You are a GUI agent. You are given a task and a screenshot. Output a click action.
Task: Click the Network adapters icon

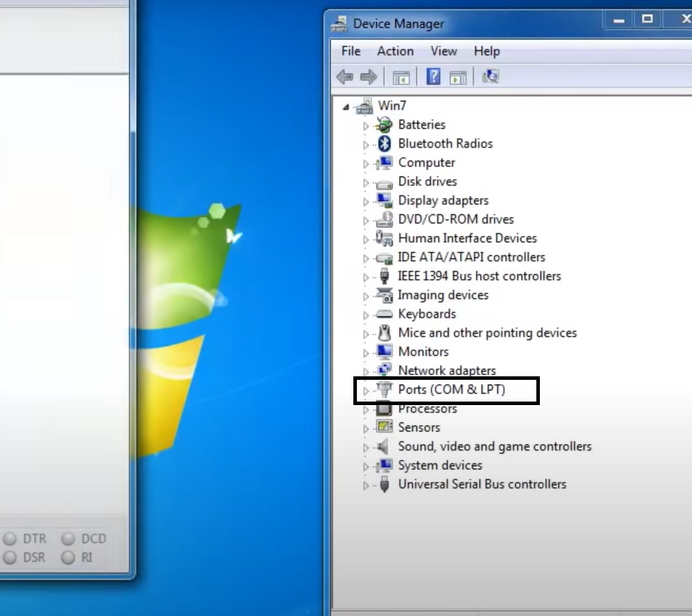(x=384, y=370)
